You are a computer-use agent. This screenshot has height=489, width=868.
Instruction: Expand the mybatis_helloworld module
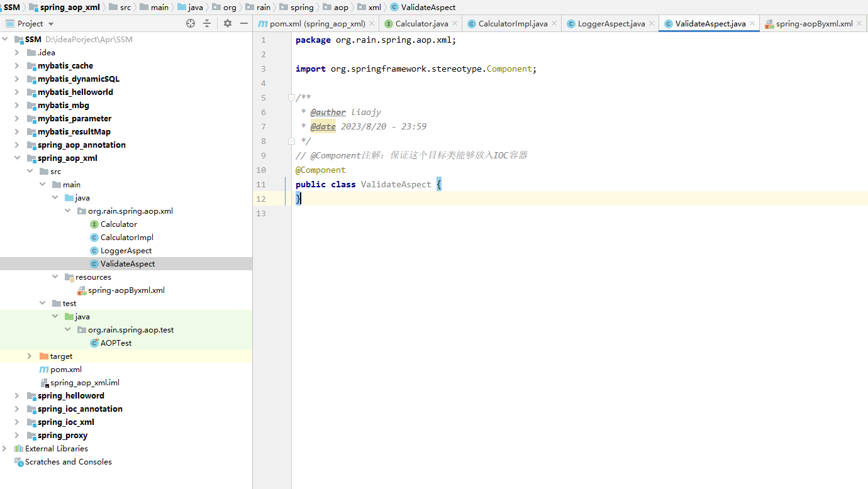[x=17, y=92]
